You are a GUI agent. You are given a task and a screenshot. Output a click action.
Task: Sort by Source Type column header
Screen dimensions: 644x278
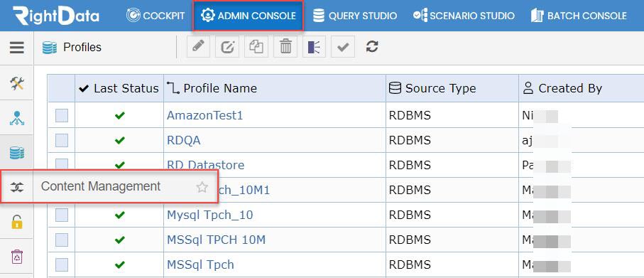452,88
